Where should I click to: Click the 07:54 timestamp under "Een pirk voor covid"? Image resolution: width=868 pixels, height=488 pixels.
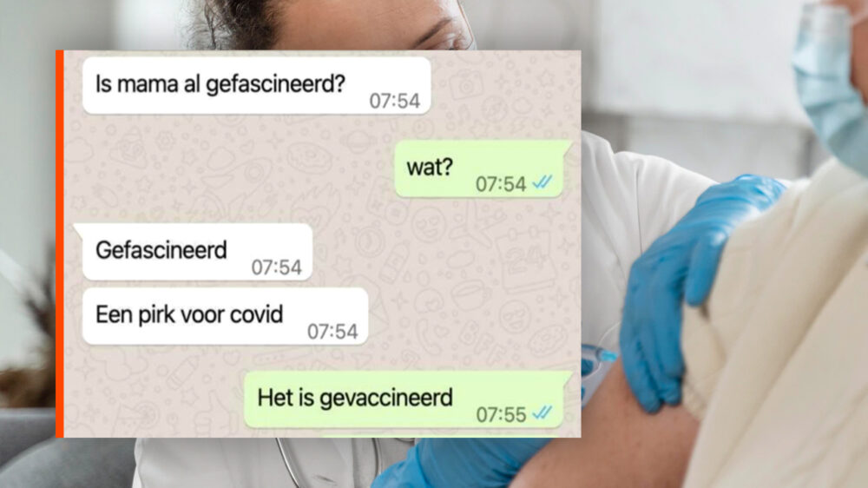pos(332,331)
